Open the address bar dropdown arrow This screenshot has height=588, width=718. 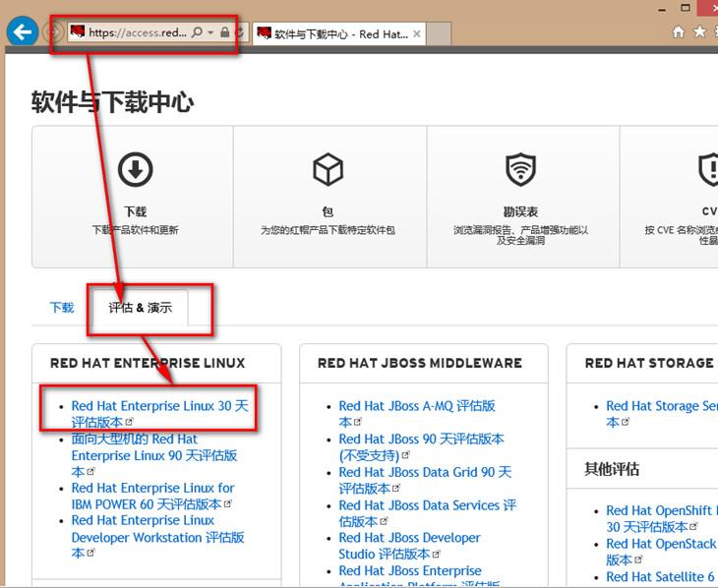click(x=210, y=32)
